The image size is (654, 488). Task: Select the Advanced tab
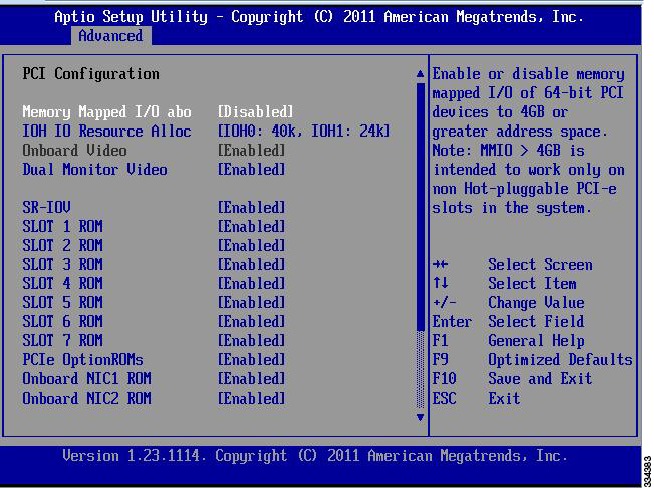click(111, 36)
